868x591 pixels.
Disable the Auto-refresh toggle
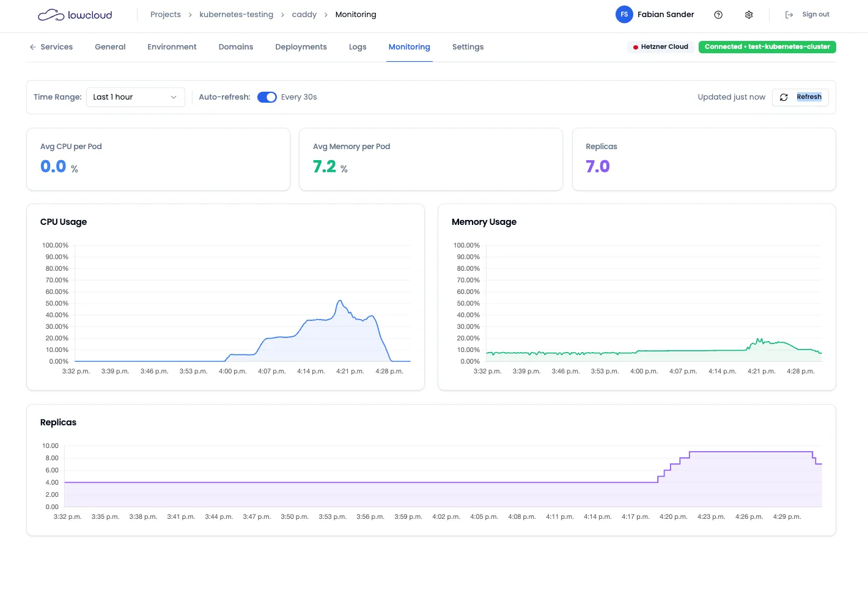267,97
